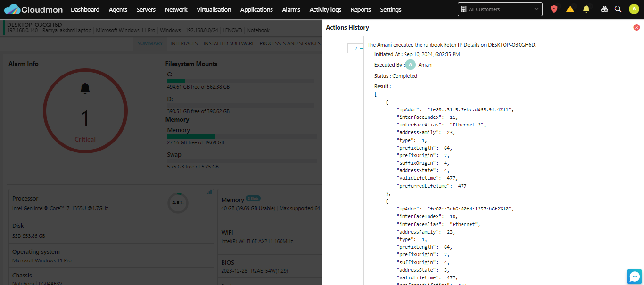Open the Alarms menu
644x285 pixels.
tap(291, 9)
